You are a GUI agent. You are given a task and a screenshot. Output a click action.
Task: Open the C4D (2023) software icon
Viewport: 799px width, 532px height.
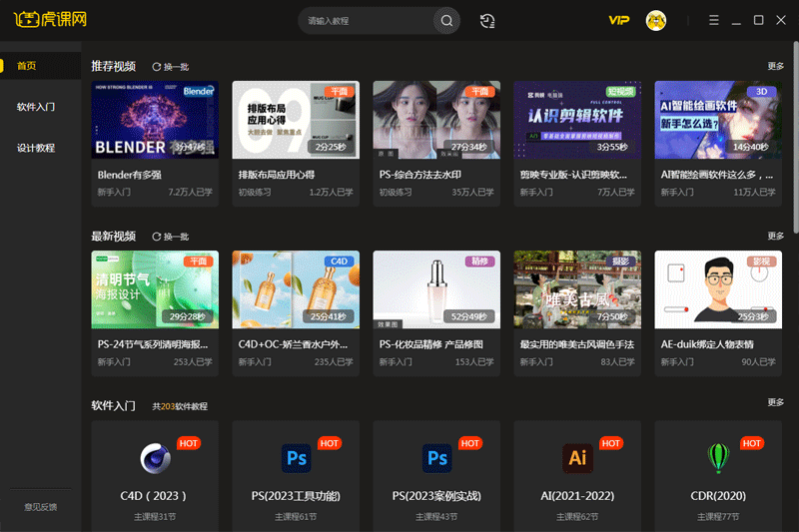(156, 458)
